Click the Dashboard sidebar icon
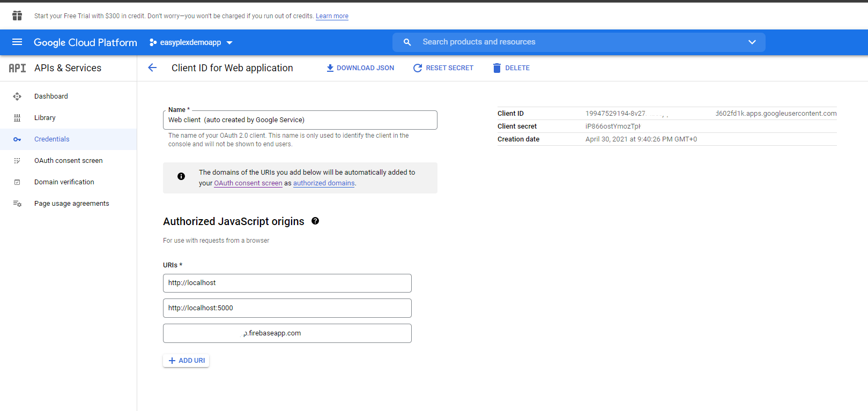The height and width of the screenshot is (411, 868). pos(17,96)
